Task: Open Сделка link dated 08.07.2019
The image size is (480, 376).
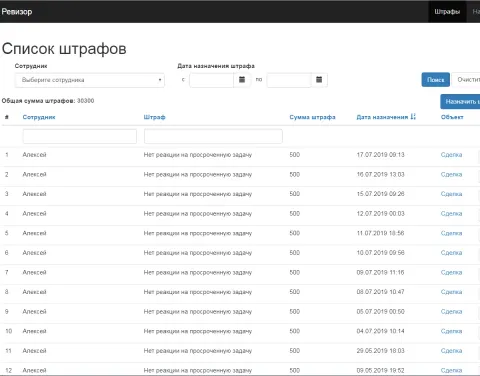Action: 451,292
